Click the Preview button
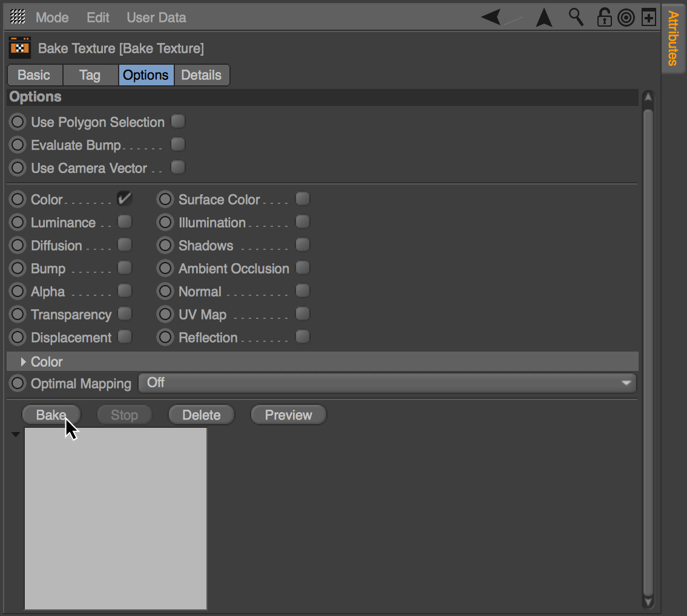This screenshot has height=616, width=687. (x=288, y=415)
